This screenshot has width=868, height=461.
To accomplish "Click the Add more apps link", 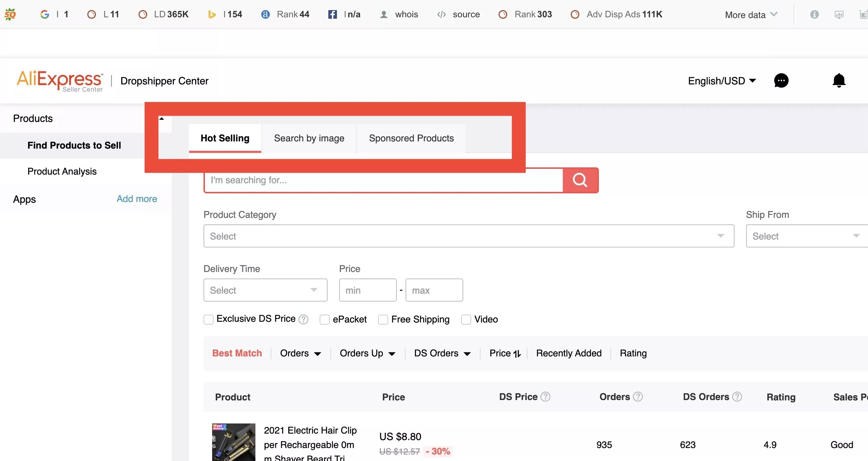I will point(137,199).
